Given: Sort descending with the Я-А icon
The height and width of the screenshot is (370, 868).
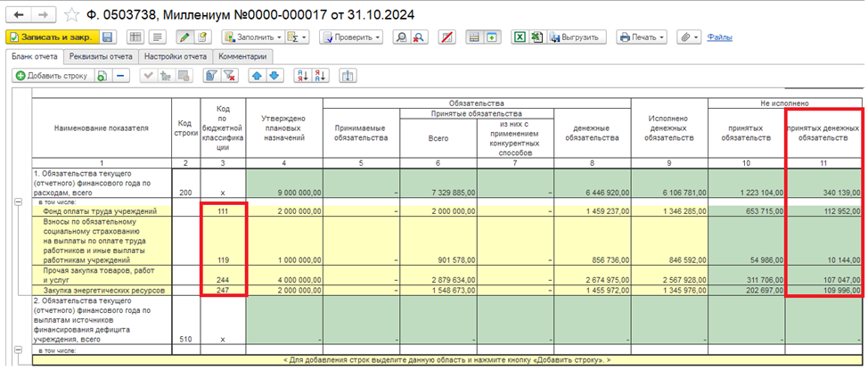Looking at the screenshot, I should coord(321,76).
